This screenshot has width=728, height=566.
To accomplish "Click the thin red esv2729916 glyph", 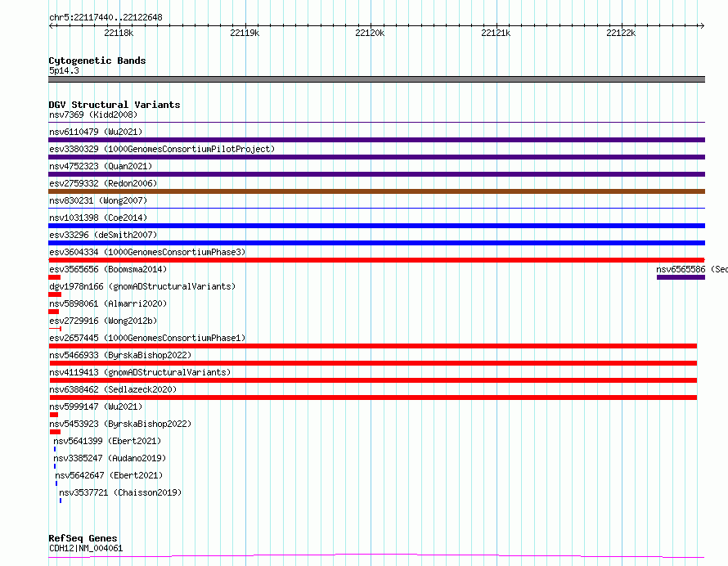I will point(55,329).
